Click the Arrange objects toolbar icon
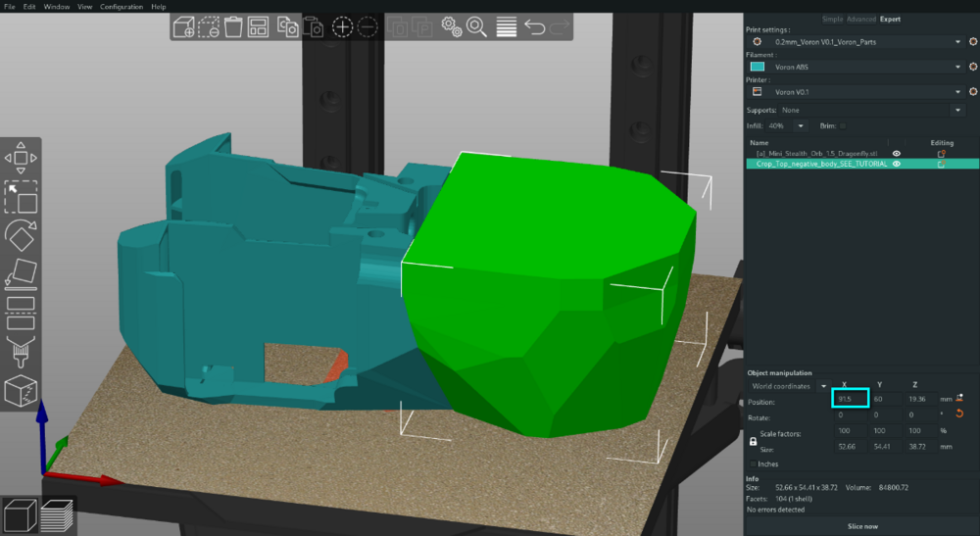 [258, 26]
